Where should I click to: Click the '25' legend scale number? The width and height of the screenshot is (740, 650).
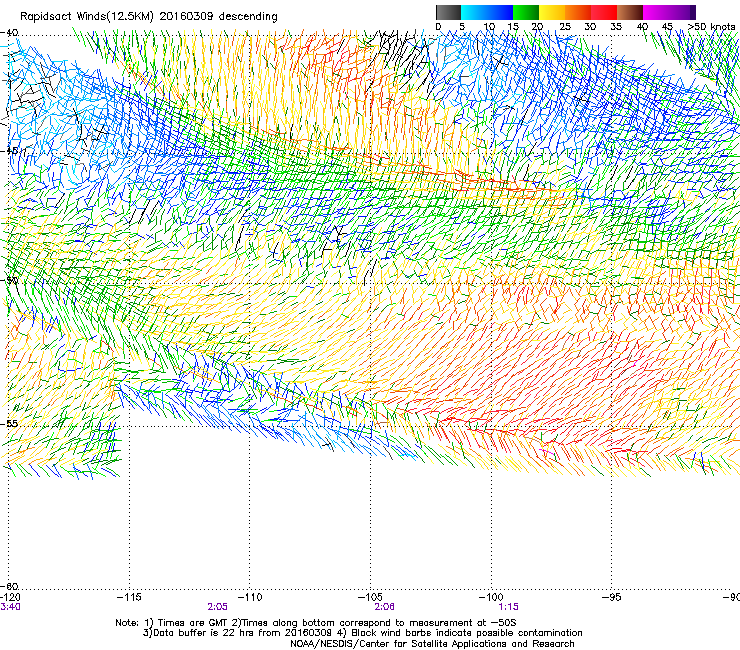(565, 26)
